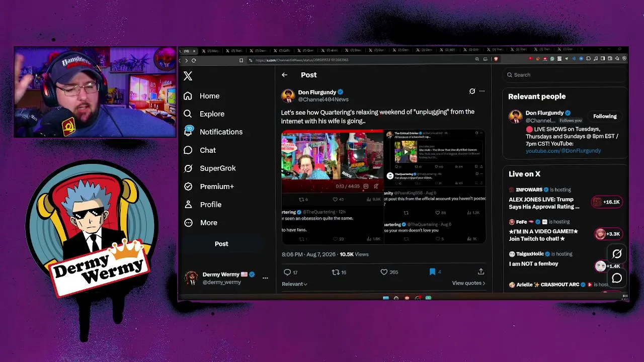Screen dimensions: 644x362
Task: Open the Home page from the sidebar
Action: click(x=201, y=96)
